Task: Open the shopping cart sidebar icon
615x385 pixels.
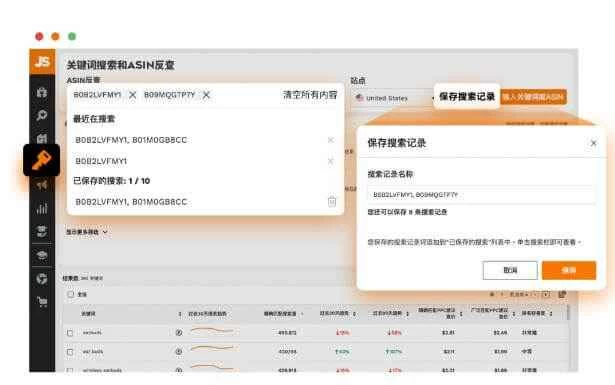Action: [42, 301]
